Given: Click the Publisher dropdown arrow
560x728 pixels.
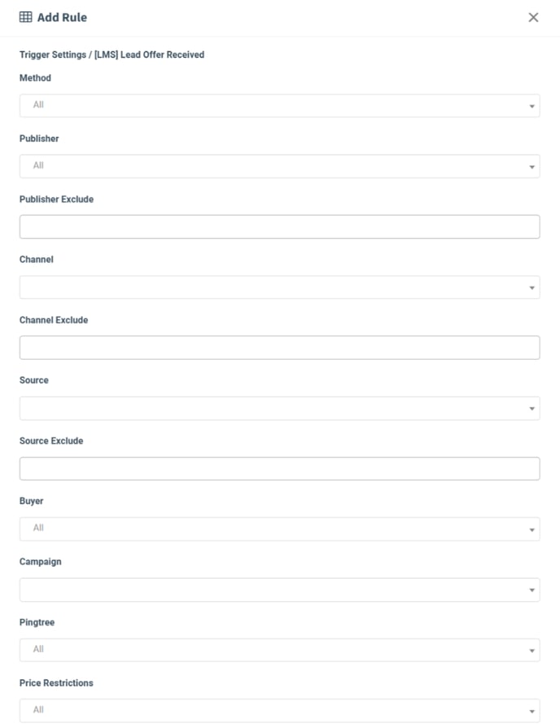Looking at the screenshot, I should [x=532, y=167].
